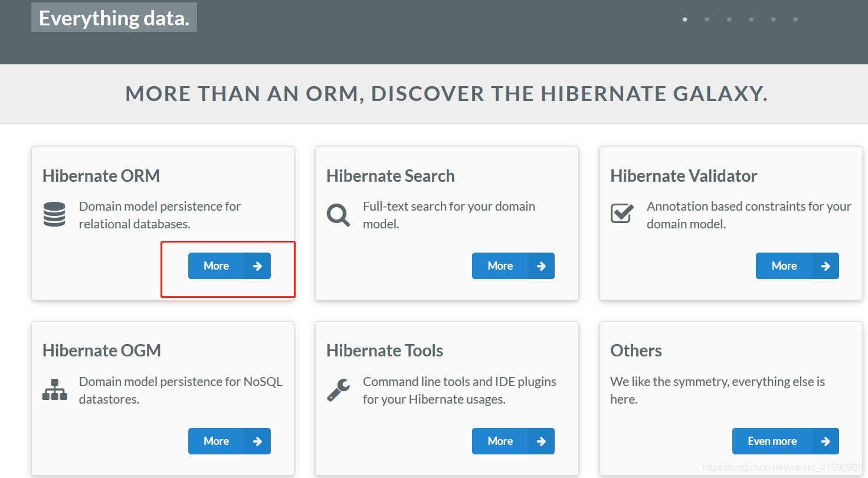Select the sixth carousel dot
Image resolution: width=868 pixels, height=478 pixels.
(795, 19)
